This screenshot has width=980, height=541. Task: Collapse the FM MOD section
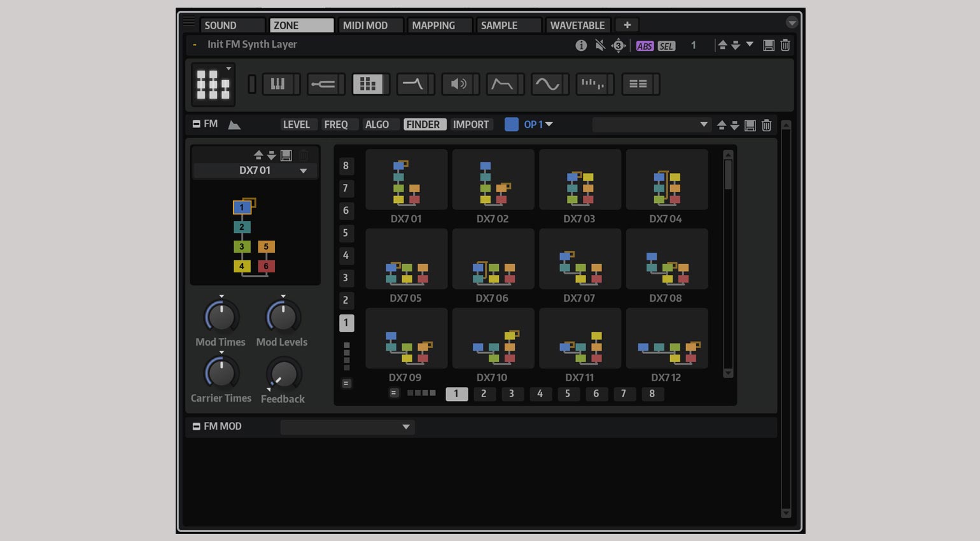point(197,426)
